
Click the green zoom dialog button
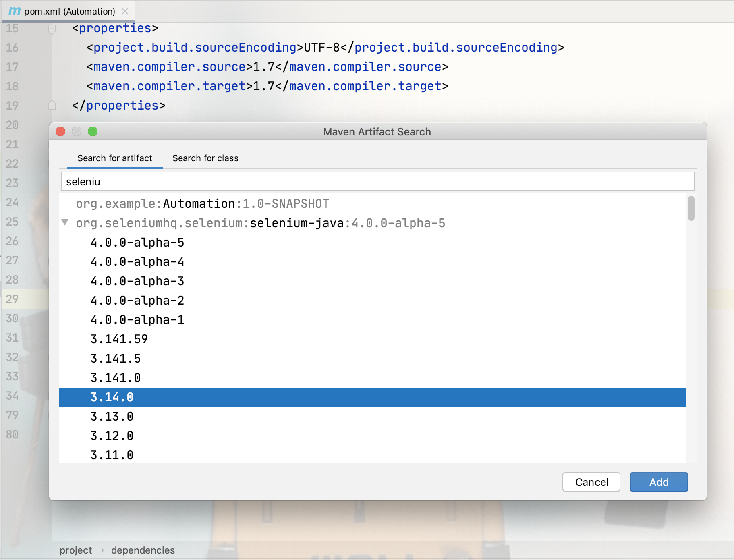93,132
